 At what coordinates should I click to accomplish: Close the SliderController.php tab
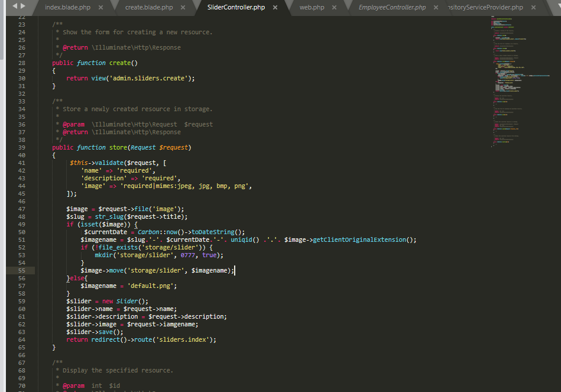pos(274,8)
